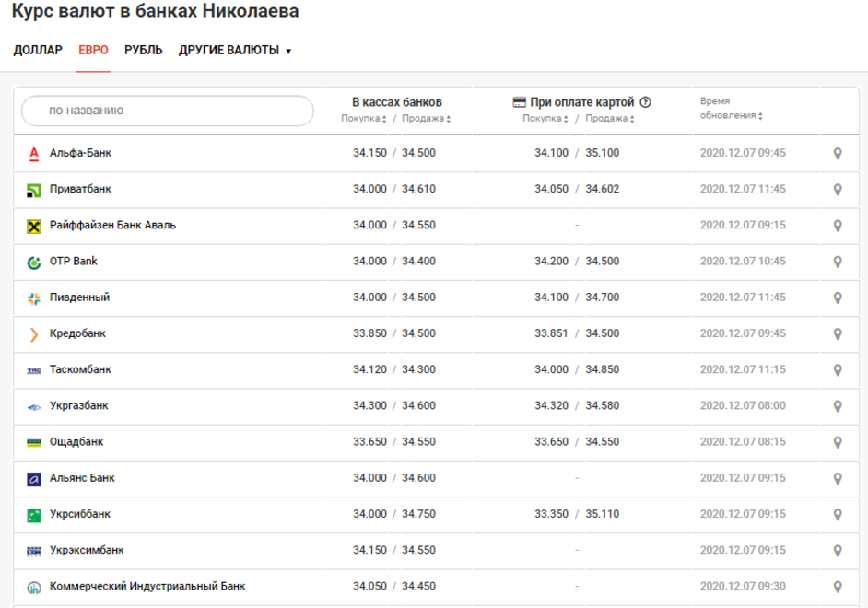Show Приватбанк branch locations pin

pyautogui.click(x=838, y=189)
